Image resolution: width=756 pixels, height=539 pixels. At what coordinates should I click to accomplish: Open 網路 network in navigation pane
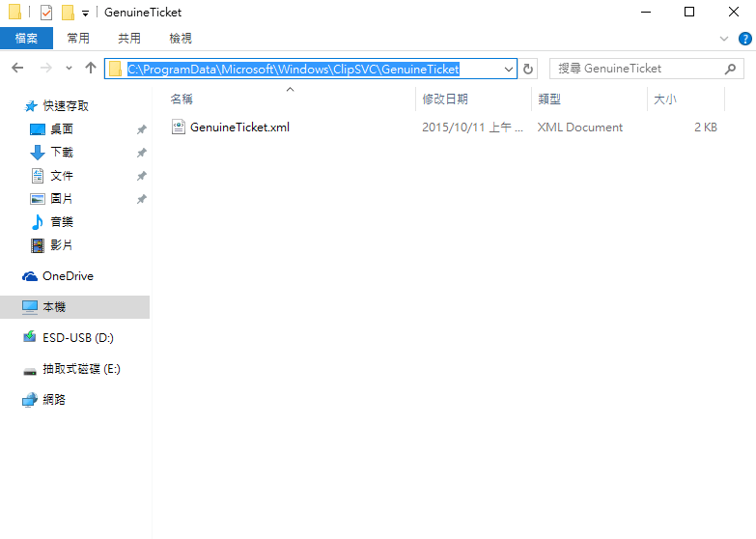(x=54, y=400)
